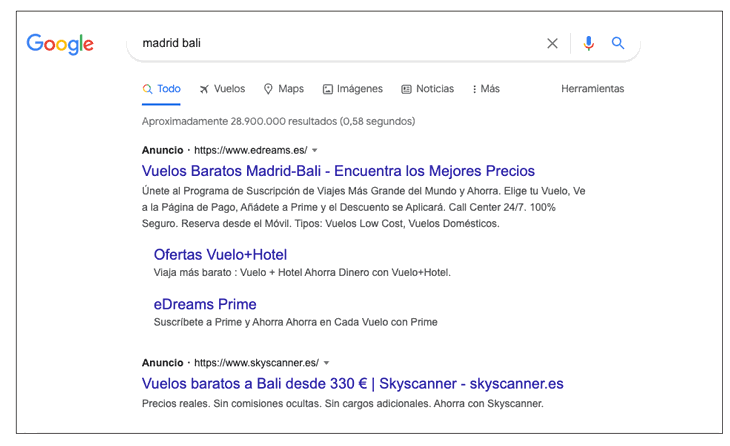Submit search with the magnifying glass icon
The height and width of the screenshot is (446, 730).
pos(618,43)
